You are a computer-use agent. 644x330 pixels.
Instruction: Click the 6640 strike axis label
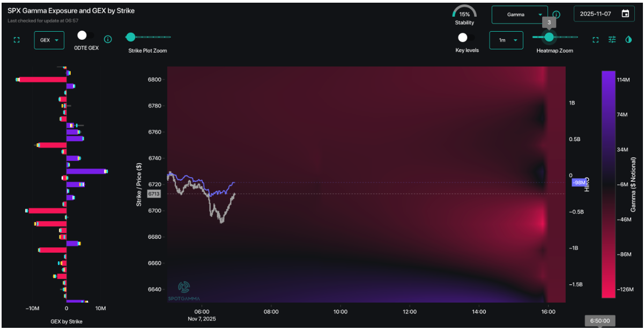(154, 289)
